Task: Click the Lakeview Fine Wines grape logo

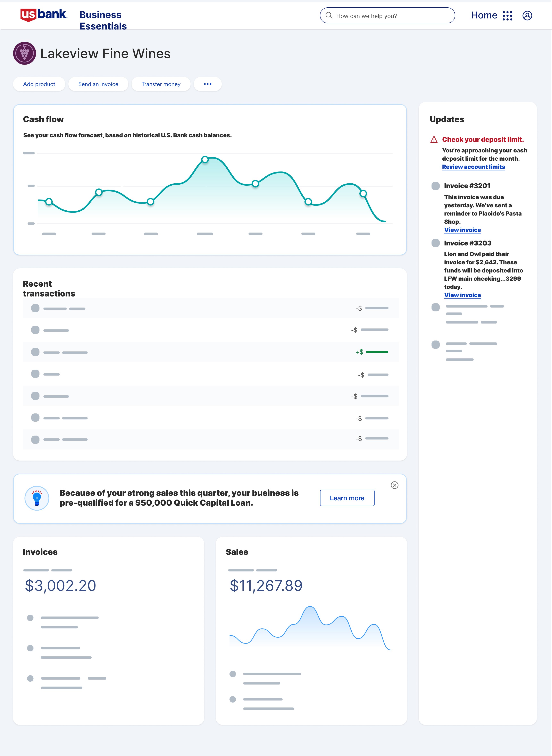Action: 24,53
